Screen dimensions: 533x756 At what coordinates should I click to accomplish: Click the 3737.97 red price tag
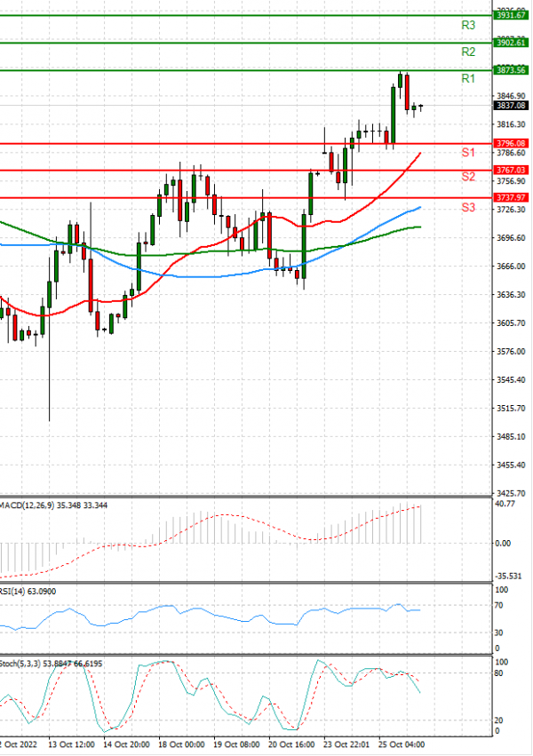click(511, 197)
